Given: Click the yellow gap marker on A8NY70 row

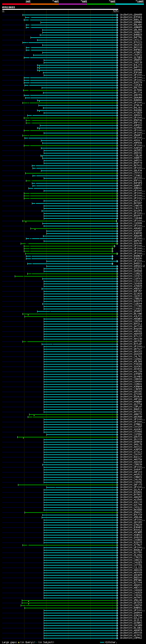Looking at the screenshot, I should (x=34, y=415).
